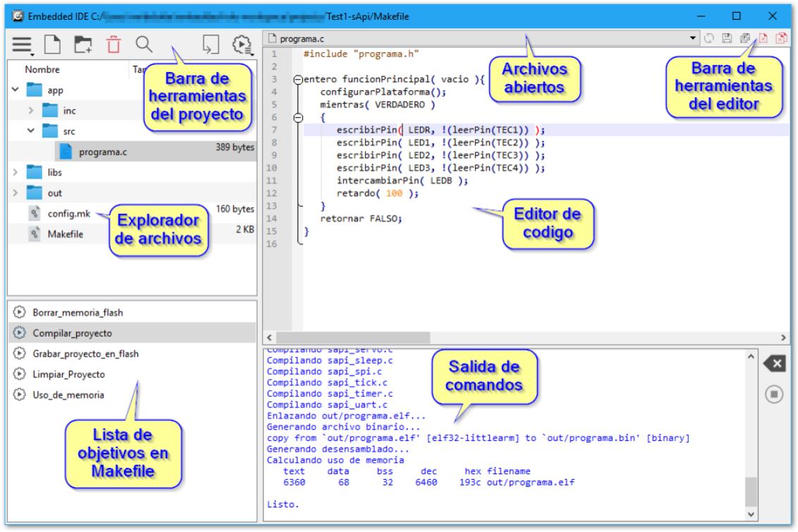Viewport: 798px width, 532px height.
Task: Maximize the Embedded IDE window
Action: (x=737, y=16)
